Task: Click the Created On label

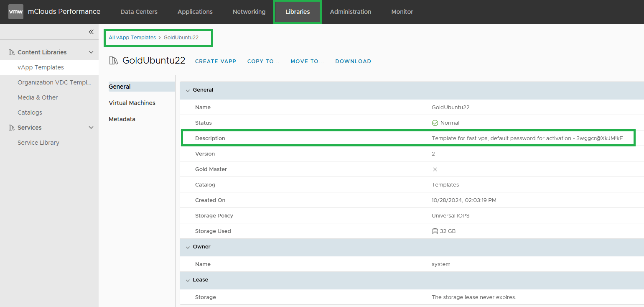Action: click(210, 200)
